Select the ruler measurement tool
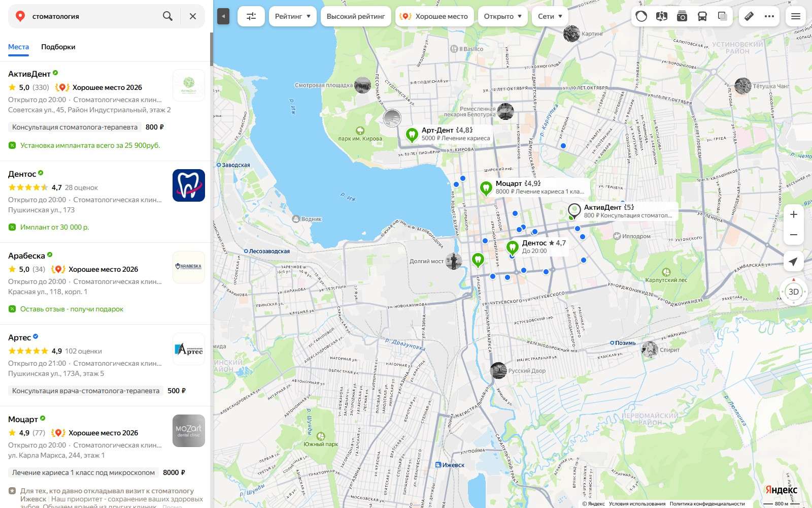Viewport: 812px width, 508px height. pos(749,16)
